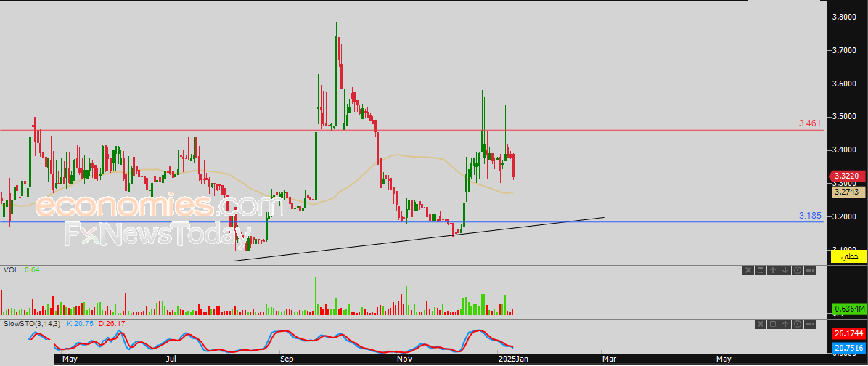Click the Jul time axis label
The width and height of the screenshot is (868, 366).
point(171,359)
